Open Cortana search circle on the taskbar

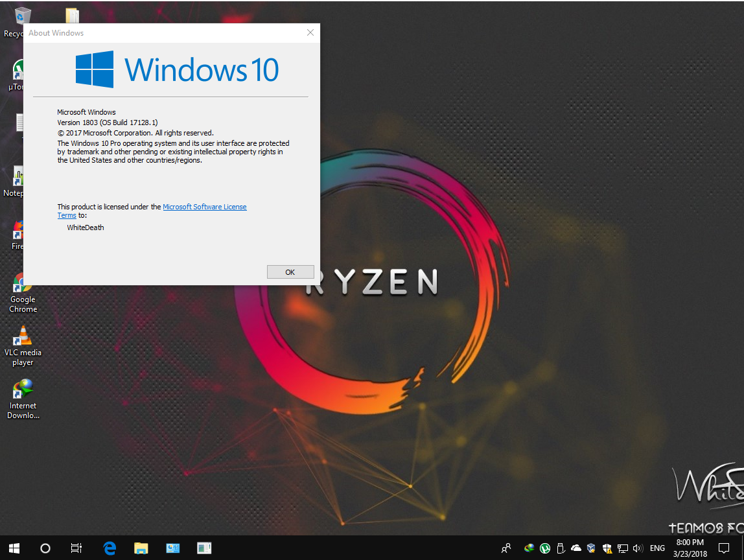click(45, 548)
